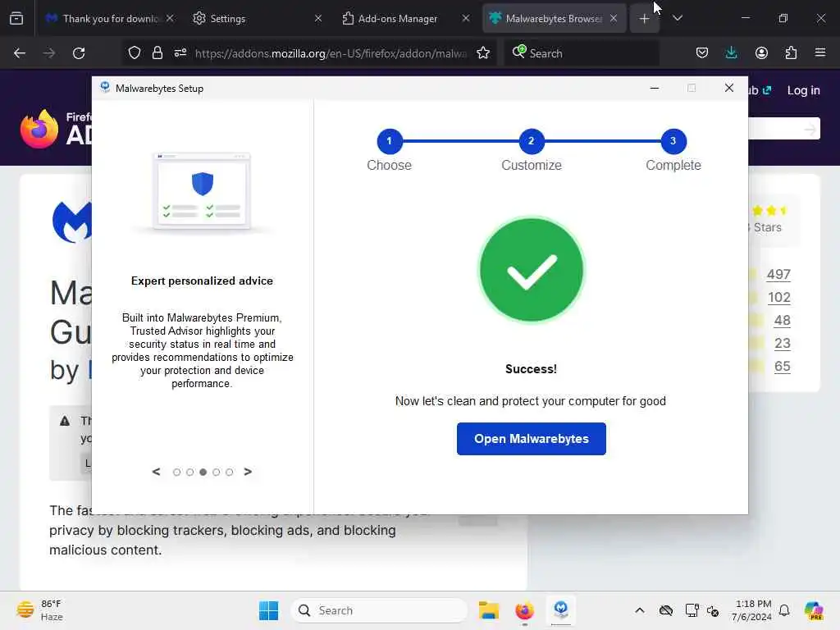The width and height of the screenshot is (840, 630).
Task: Close the Malwarebytes Browser Guard tab
Action: click(x=614, y=18)
